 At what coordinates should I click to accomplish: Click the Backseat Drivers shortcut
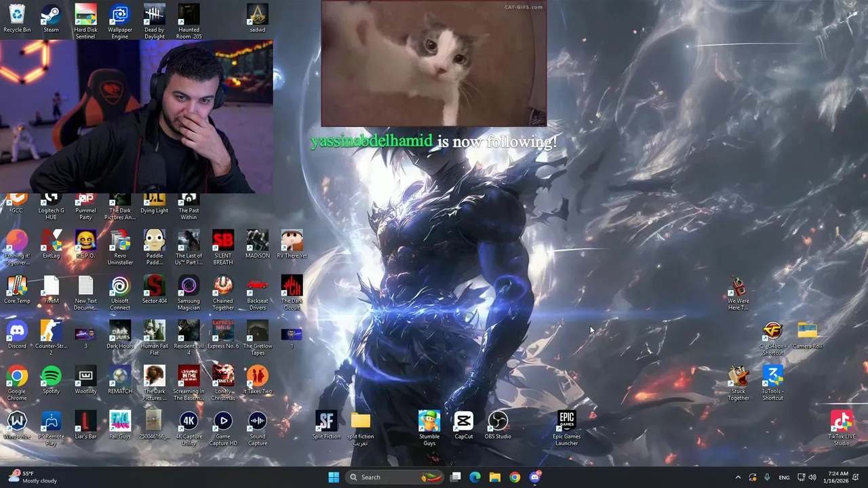click(258, 293)
